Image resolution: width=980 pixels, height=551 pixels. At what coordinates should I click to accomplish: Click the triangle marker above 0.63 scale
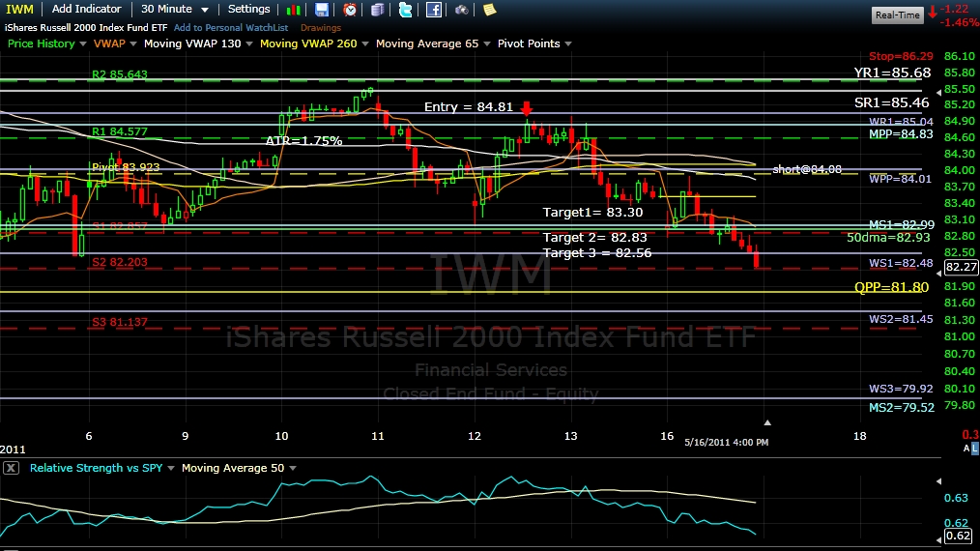(x=938, y=481)
